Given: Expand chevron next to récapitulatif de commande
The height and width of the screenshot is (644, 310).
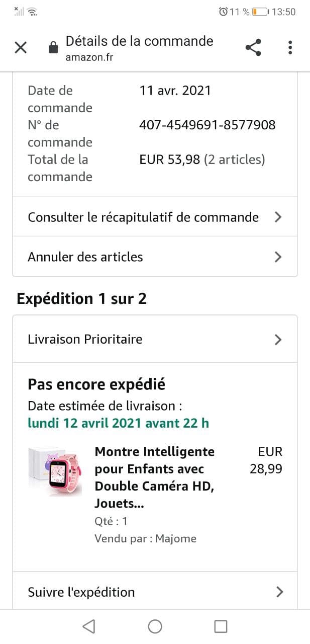Looking at the screenshot, I should [278, 217].
